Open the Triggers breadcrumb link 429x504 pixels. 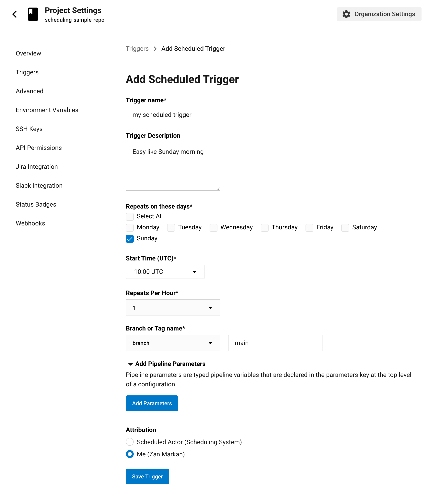(137, 48)
